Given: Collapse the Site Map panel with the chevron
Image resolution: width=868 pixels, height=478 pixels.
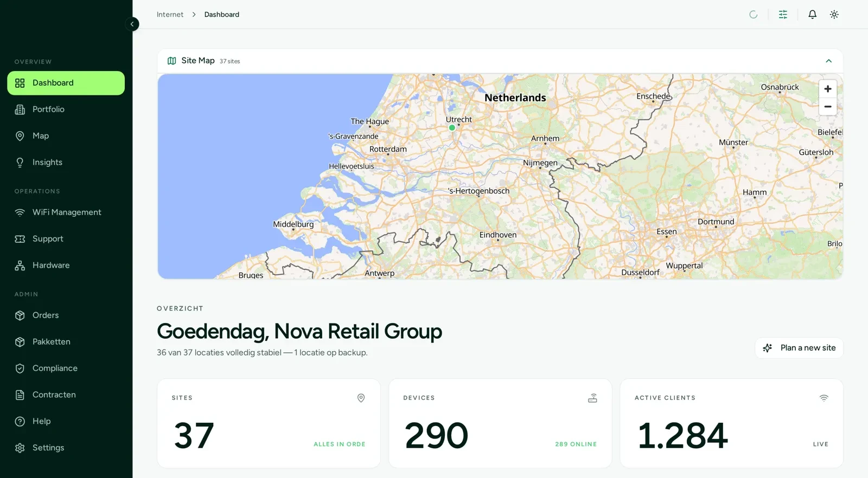Looking at the screenshot, I should click(828, 61).
